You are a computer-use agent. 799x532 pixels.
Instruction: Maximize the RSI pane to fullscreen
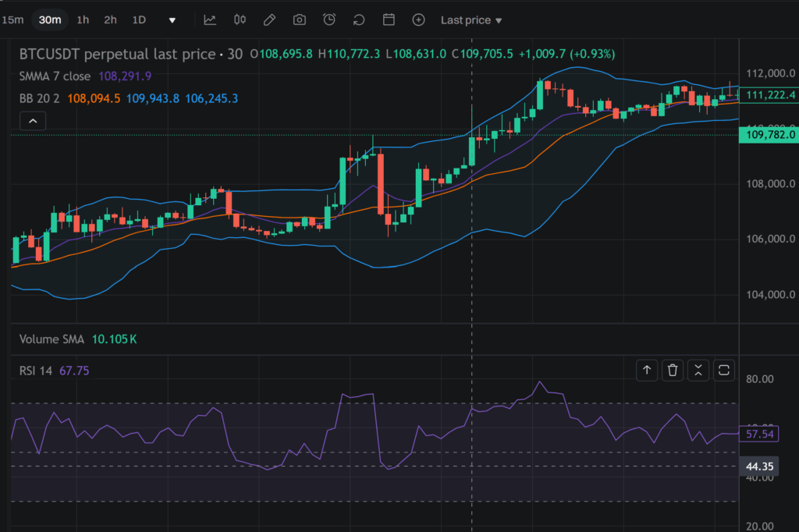[x=724, y=371]
